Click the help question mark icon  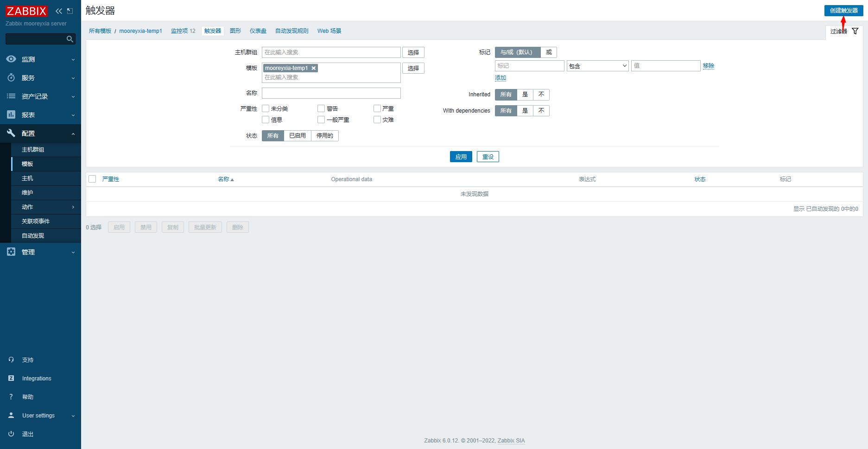[11, 397]
